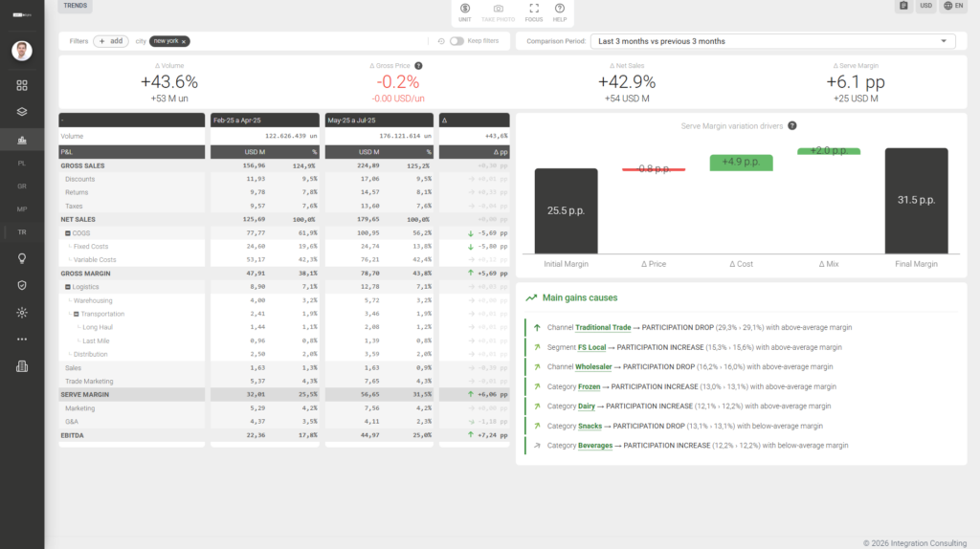Open the Frozen category link
This screenshot has width=980, height=549.
click(589, 386)
